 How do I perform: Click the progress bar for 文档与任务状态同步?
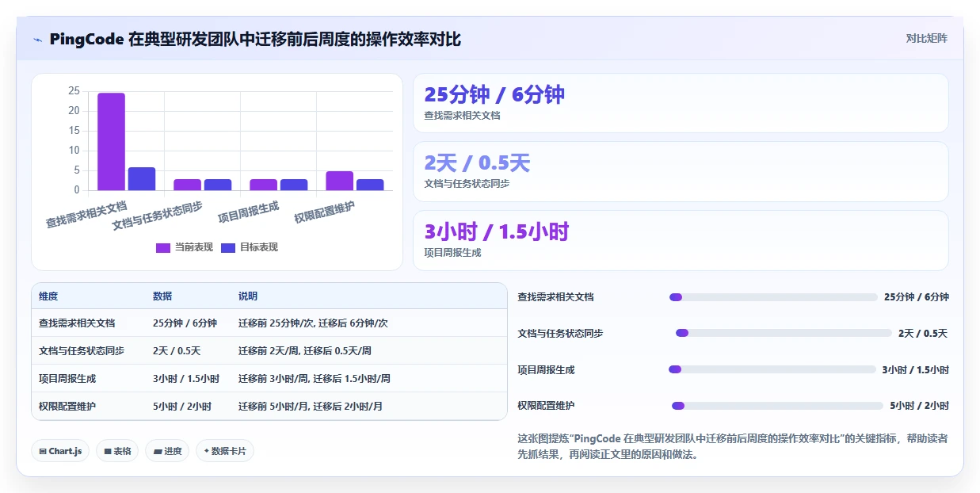coord(784,334)
